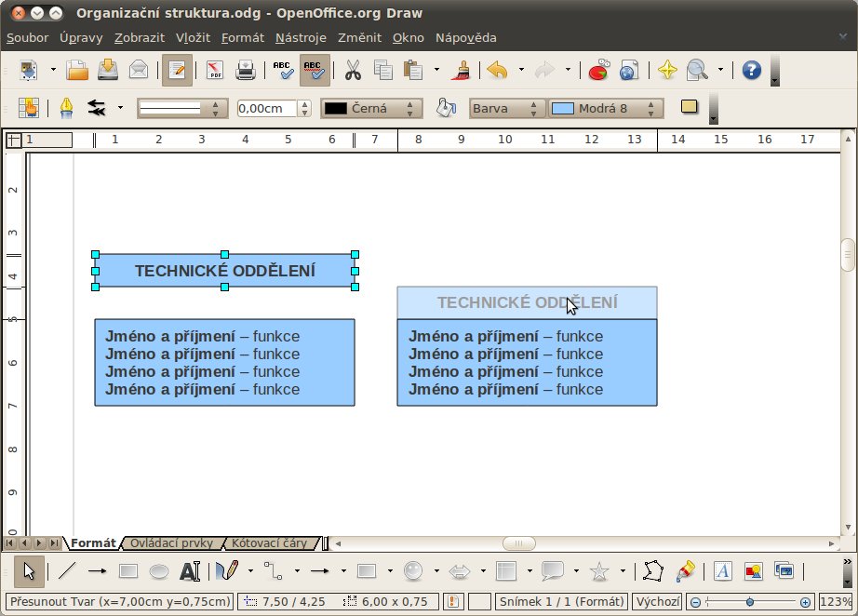Toggle Styles and Formatting icon
858x616 pixels.
click(x=29, y=108)
